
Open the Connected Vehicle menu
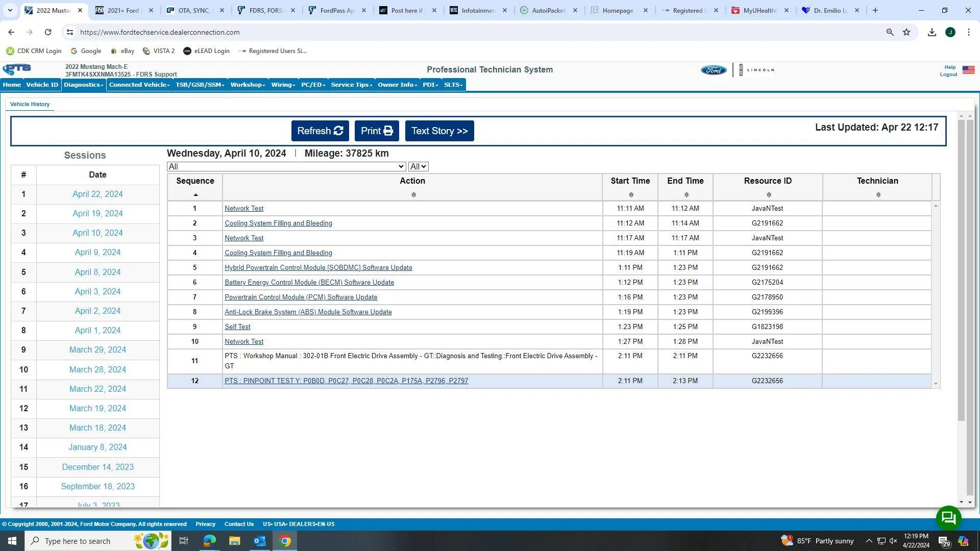coord(139,85)
